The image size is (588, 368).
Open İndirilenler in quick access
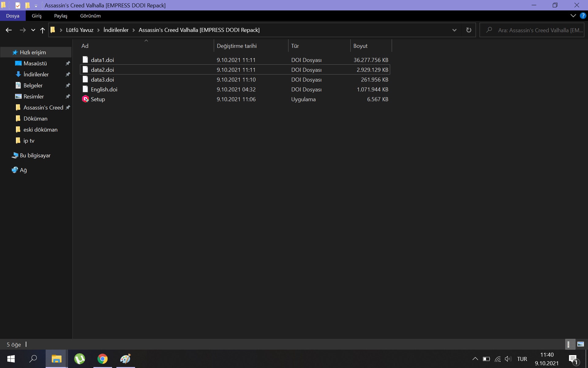[36, 75]
